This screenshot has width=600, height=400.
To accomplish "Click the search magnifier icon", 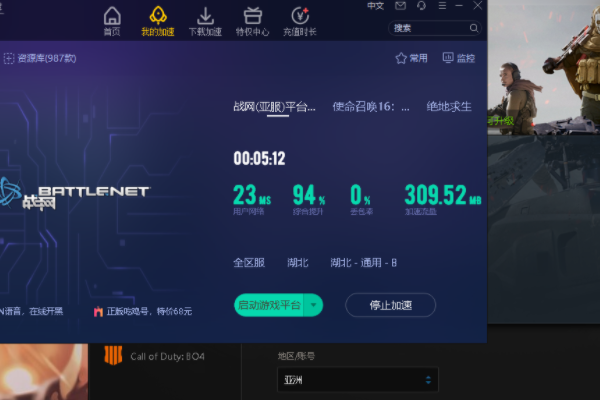I will [x=474, y=28].
